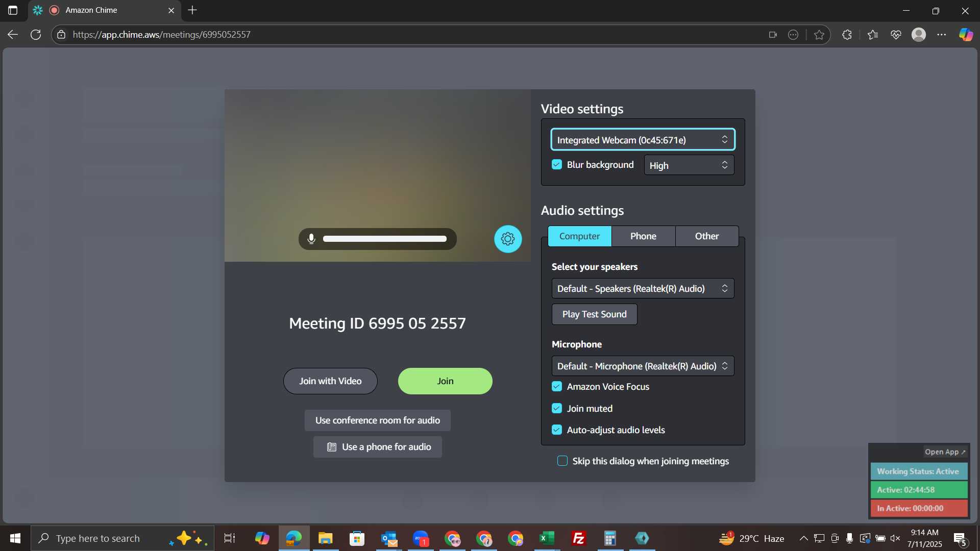Launch Copilot in the Edge sidebar
The image size is (980, 551).
point(966,35)
